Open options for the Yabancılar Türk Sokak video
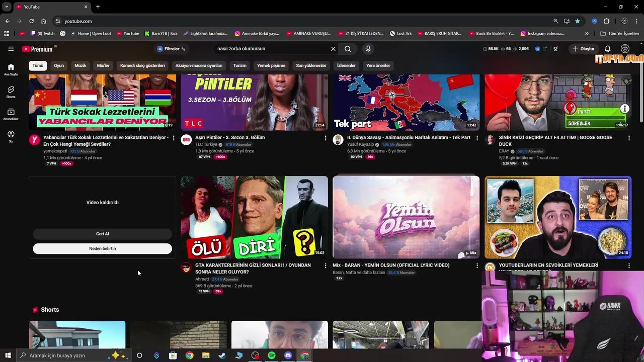This screenshot has height=362, width=644. [174, 138]
